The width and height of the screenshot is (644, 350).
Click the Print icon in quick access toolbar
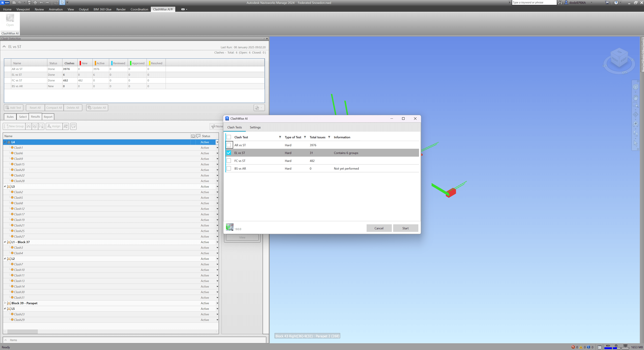click(x=35, y=3)
